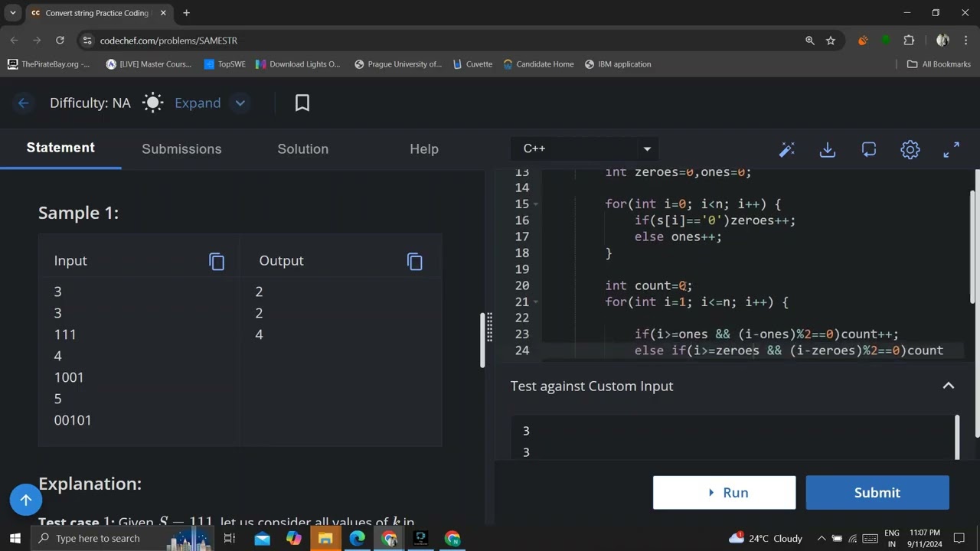Open ThePirateBay.org bookmark
Viewport: 980px width, 551px height.
[49, 64]
